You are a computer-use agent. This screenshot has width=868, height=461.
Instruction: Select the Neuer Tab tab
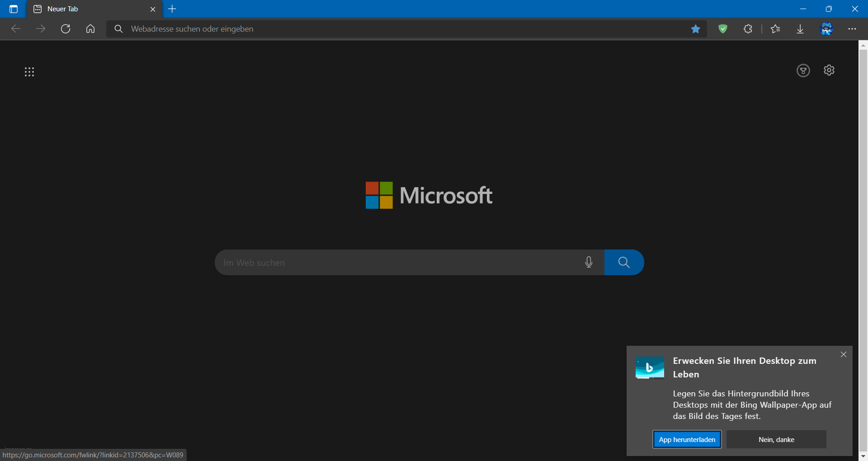point(95,9)
